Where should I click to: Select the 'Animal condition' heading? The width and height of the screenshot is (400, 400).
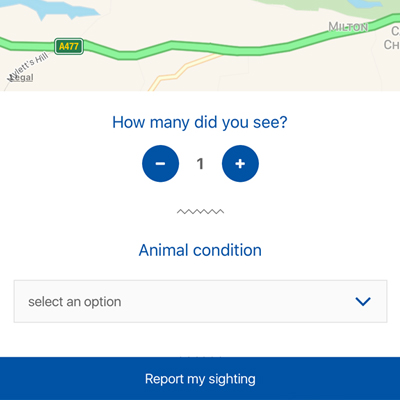[200, 250]
